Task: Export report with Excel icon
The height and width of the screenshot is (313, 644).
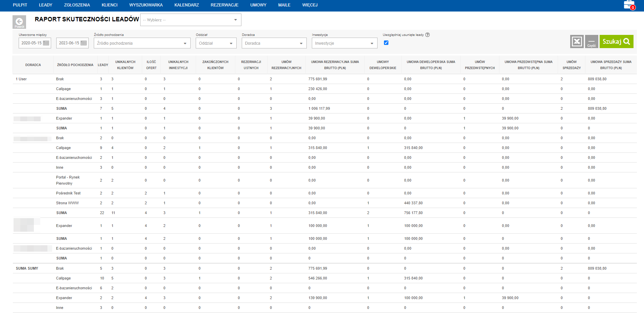Action: click(x=577, y=42)
